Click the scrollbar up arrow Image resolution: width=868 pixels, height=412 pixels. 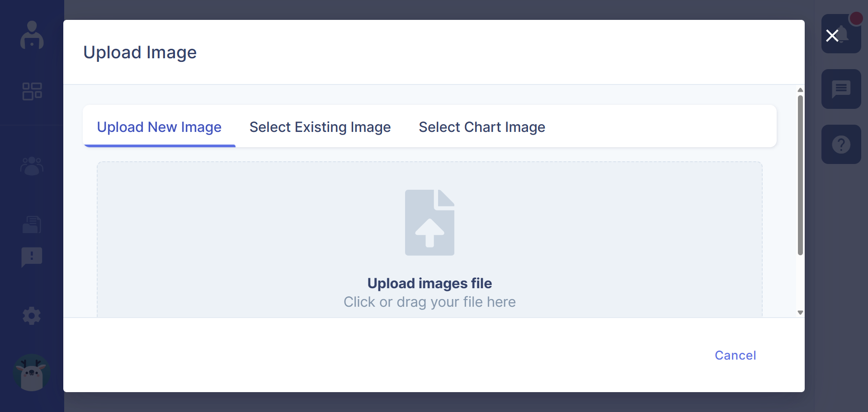(800, 90)
